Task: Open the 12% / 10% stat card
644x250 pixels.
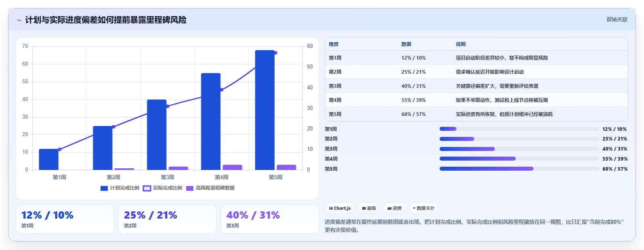Action: pos(65,219)
